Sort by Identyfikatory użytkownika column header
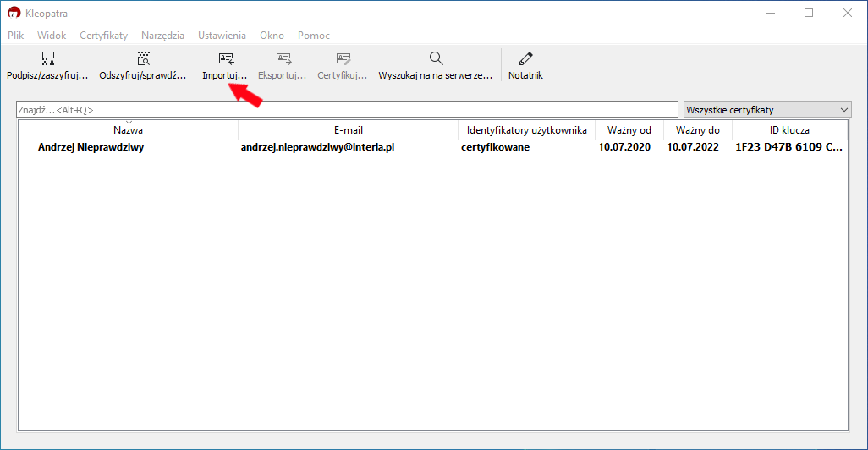The image size is (868, 450). [x=526, y=130]
